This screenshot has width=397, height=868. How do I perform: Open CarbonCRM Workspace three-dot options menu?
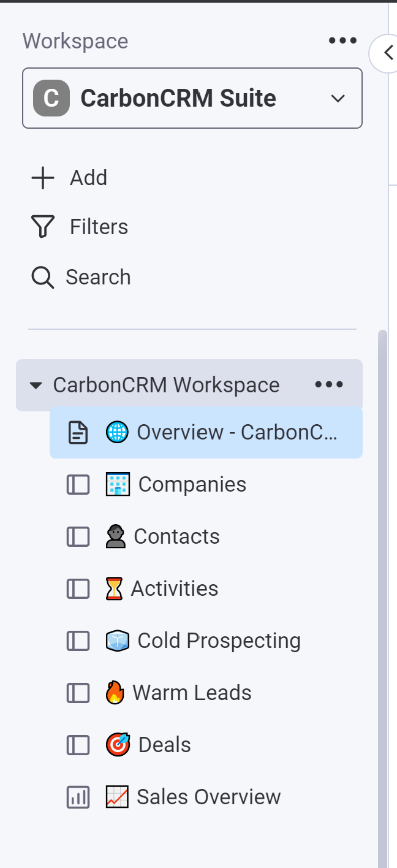coord(329,385)
